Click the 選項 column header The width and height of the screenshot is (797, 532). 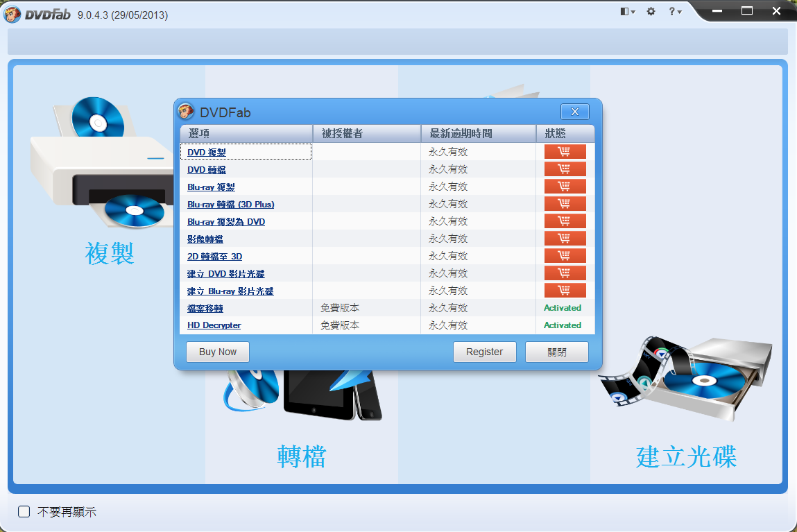click(246, 134)
